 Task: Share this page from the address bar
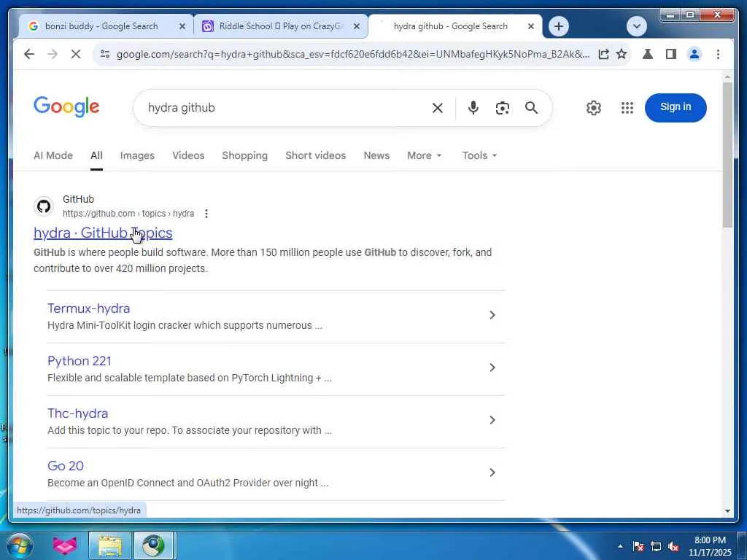click(x=603, y=54)
